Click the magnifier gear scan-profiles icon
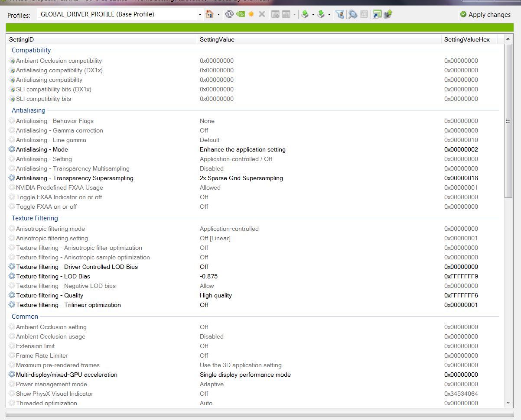The width and height of the screenshot is (521, 420). point(353,14)
